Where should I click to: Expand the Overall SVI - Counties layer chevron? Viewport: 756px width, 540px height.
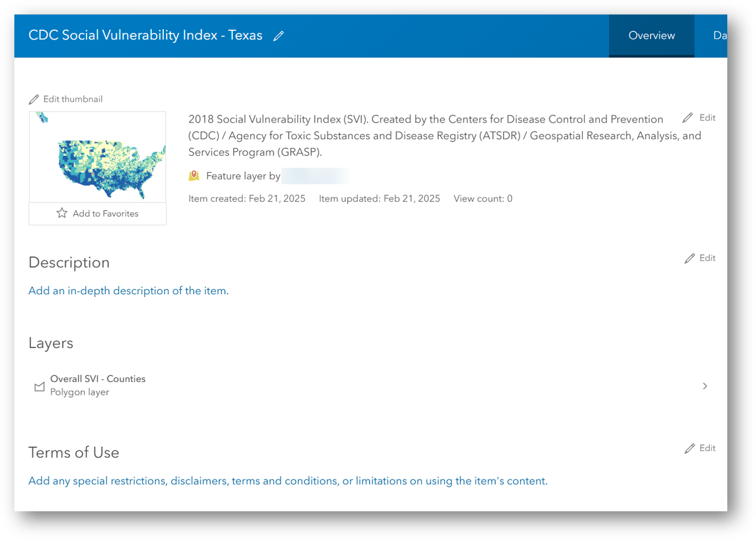click(x=705, y=386)
